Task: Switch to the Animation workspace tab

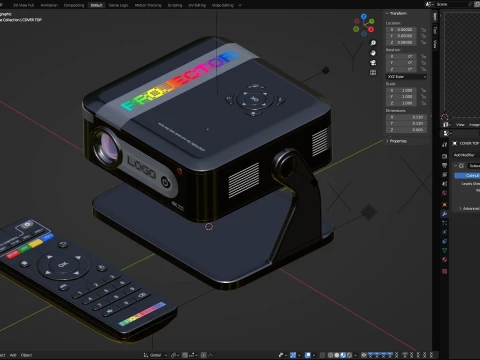Action: (x=49, y=5)
